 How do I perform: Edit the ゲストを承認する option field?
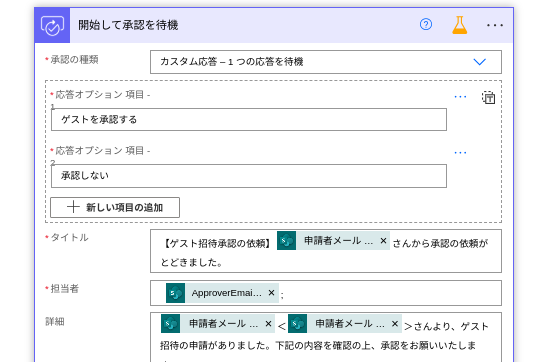coord(249,119)
